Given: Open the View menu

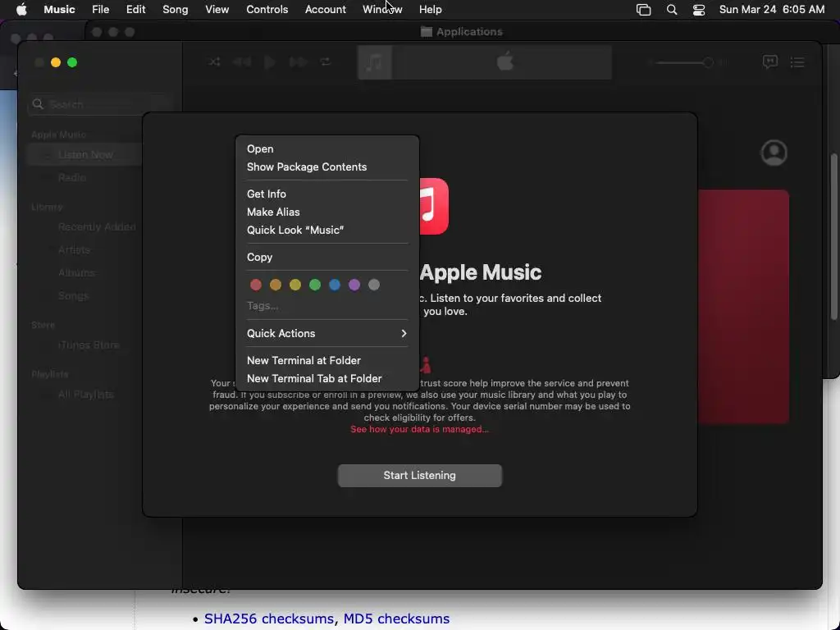Looking at the screenshot, I should click(217, 9).
